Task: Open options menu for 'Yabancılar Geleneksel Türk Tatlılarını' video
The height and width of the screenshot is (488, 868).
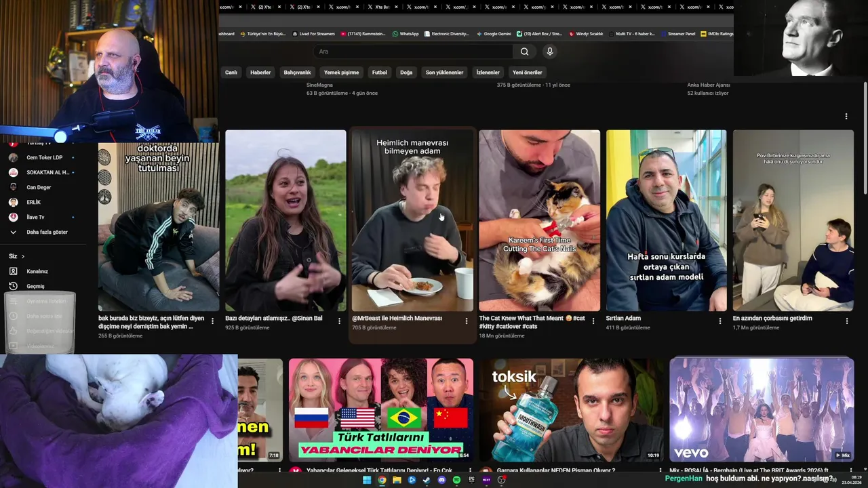Action: coord(469,470)
